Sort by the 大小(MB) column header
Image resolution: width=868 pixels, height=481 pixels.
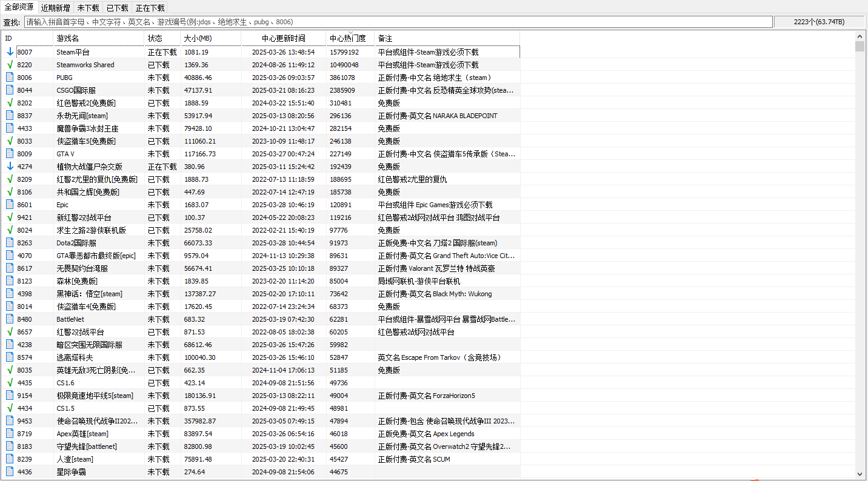211,38
